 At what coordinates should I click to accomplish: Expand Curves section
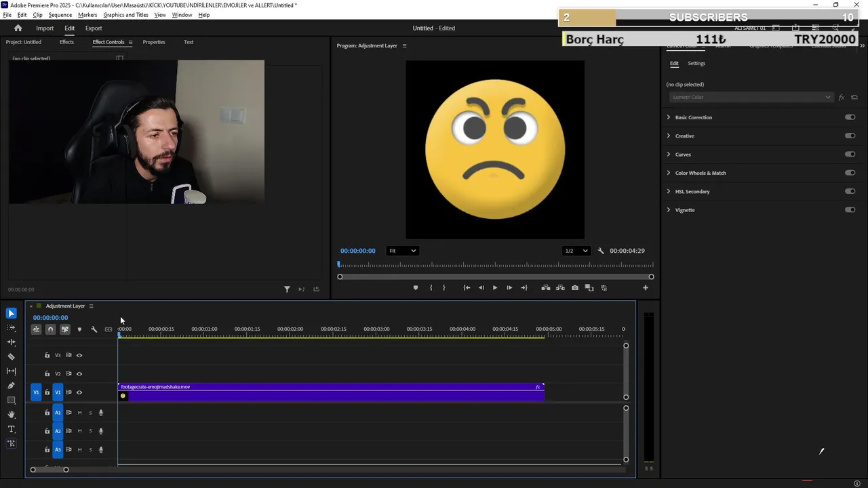669,154
